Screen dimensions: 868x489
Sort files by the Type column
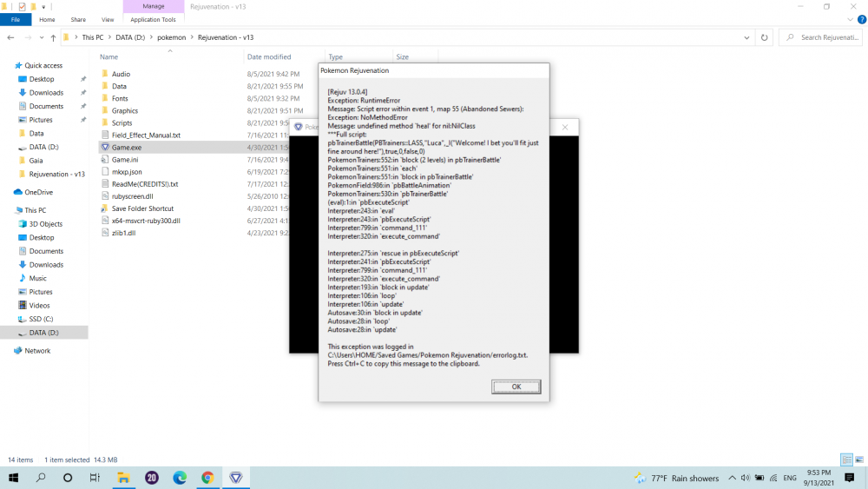pyautogui.click(x=335, y=56)
